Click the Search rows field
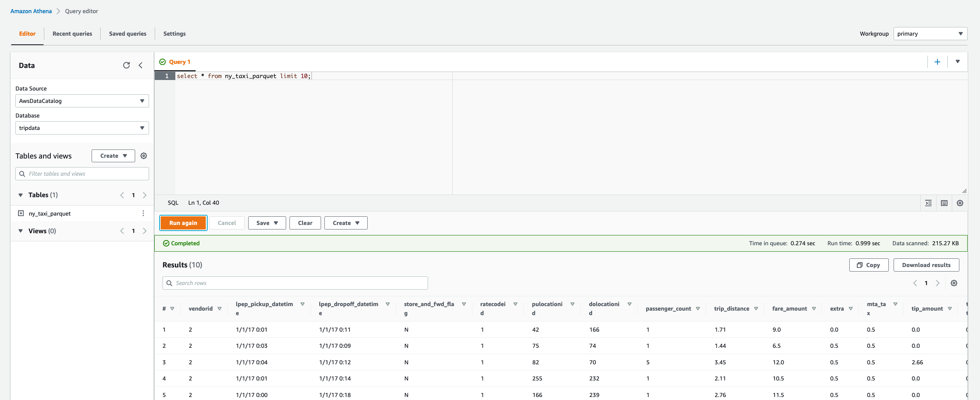Screen dimensions: 980x400 click(295, 283)
